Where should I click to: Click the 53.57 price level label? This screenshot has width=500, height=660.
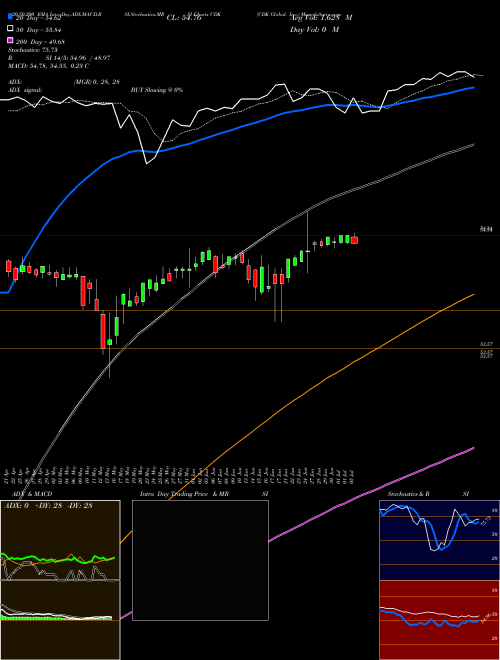[486, 344]
